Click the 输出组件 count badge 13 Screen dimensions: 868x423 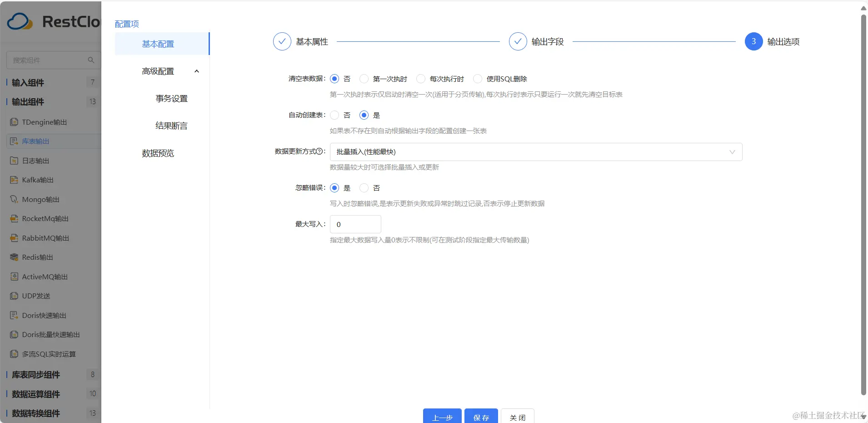point(92,101)
